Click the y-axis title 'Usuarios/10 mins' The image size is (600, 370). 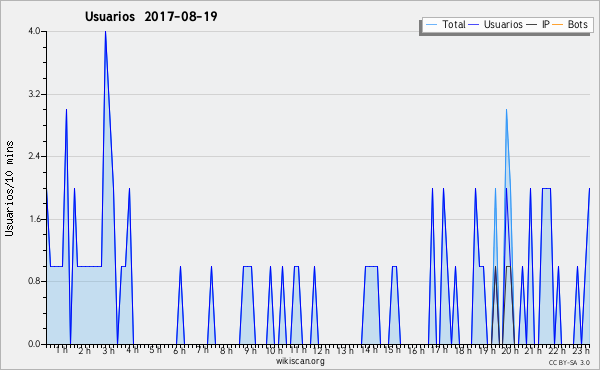[x=9, y=188]
